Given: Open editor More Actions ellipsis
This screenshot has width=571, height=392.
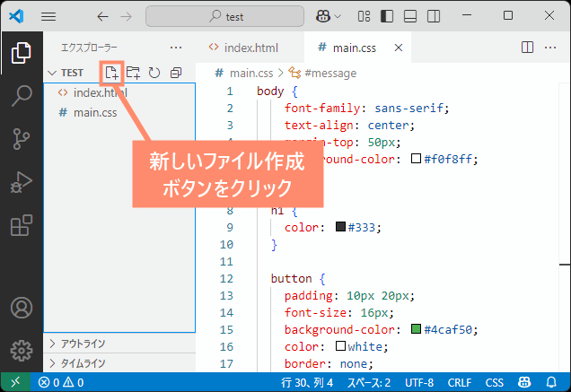Looking at the screenshot, I should 549,48.
